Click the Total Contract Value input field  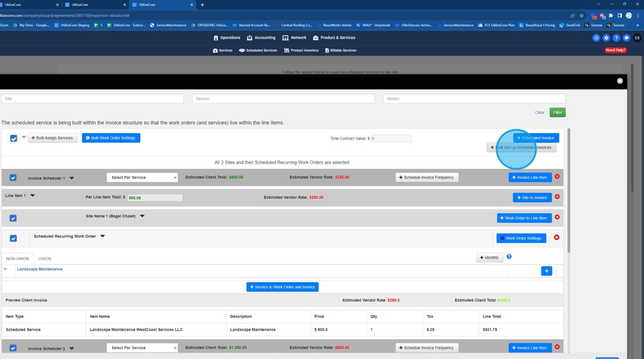point(390,138)
